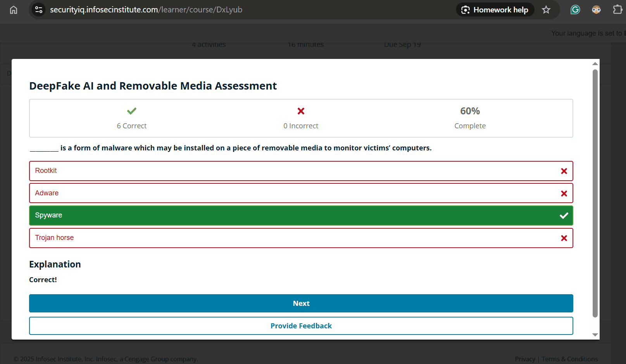
Task: Click the browser home icon
Action: 14,10
